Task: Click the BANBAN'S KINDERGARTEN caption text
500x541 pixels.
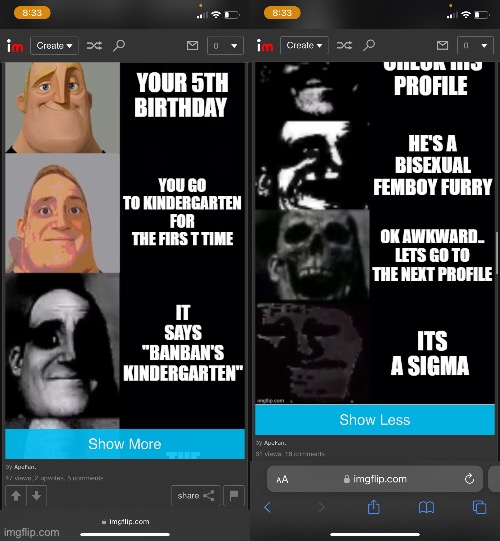Action: (x=183, y=343)
